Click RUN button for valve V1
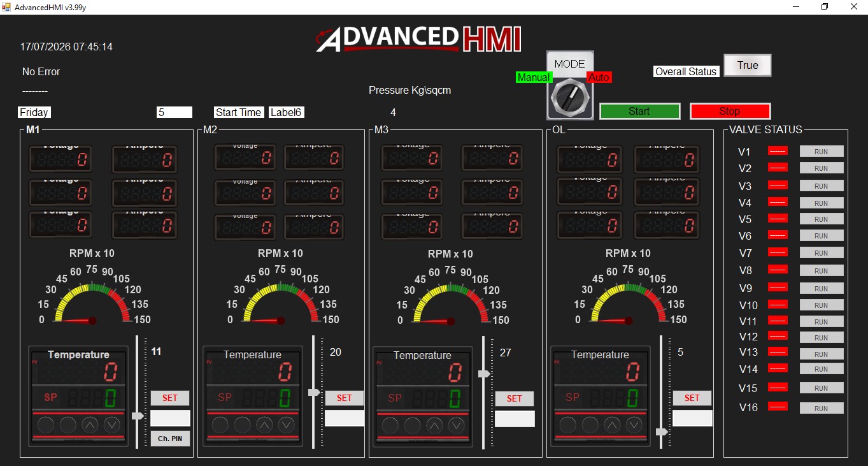This screenshot has height=466, width=868. tap(822, 151)
